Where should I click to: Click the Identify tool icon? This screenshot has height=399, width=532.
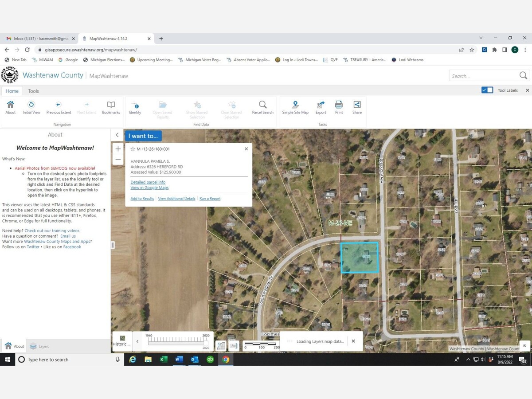135,106
